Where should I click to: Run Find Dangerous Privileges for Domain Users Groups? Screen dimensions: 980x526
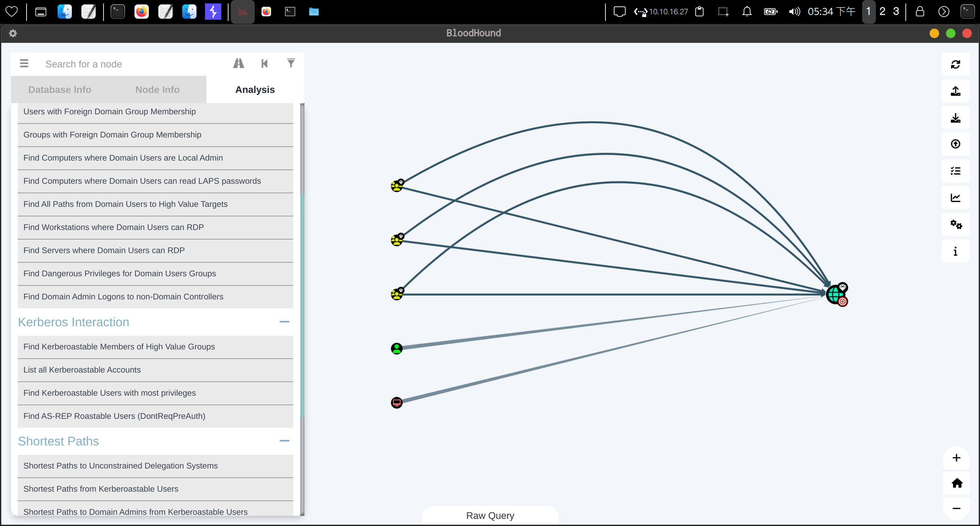[x=155, y=274]
